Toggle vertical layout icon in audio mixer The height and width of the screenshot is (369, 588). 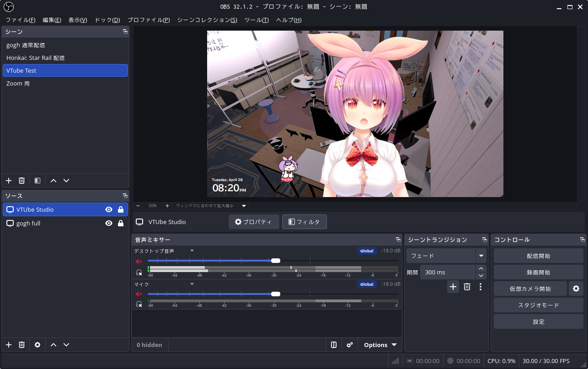pos(334,345)
